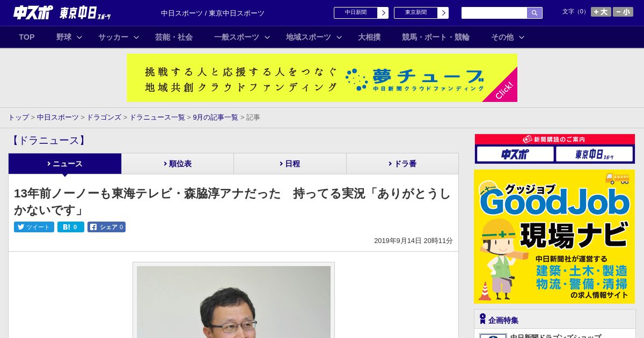Image resolution: width=644 pixels, height=338 pixels.
Task: Switch to the 日程 tab
Action: point(290,164)
